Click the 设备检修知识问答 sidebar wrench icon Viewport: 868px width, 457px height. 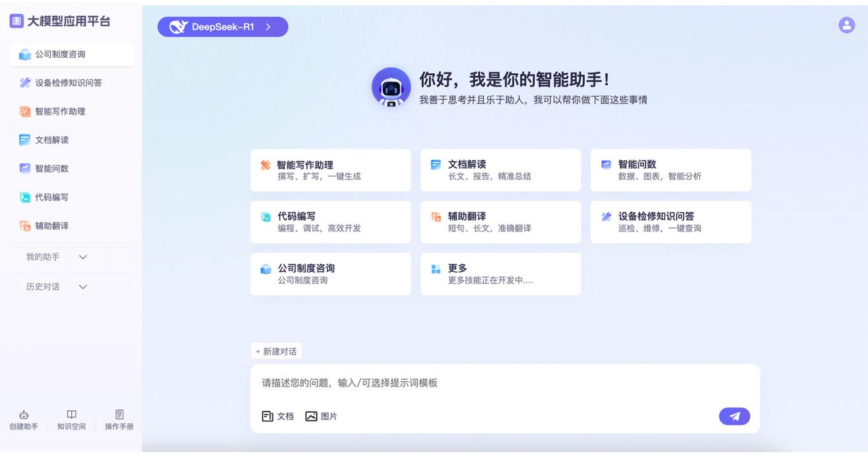pos(25,83)
